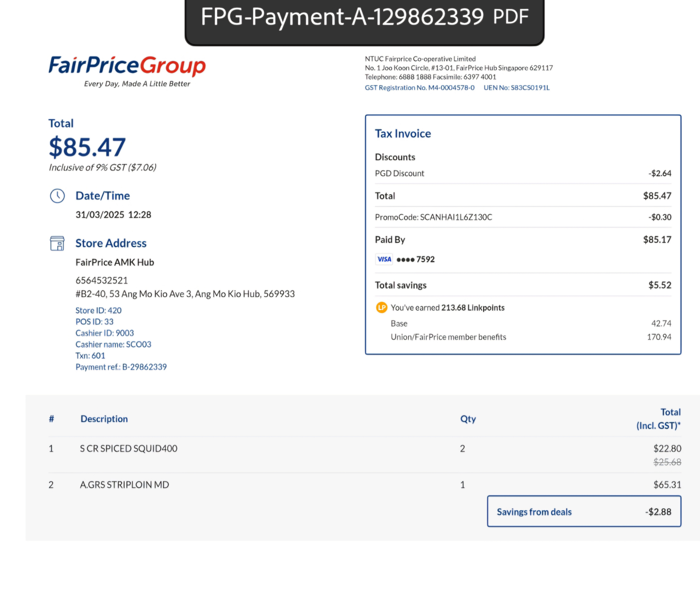This screenshot has height=606, width=700.
Task: Click the VISA card logo
Action: tap(384, 259)
